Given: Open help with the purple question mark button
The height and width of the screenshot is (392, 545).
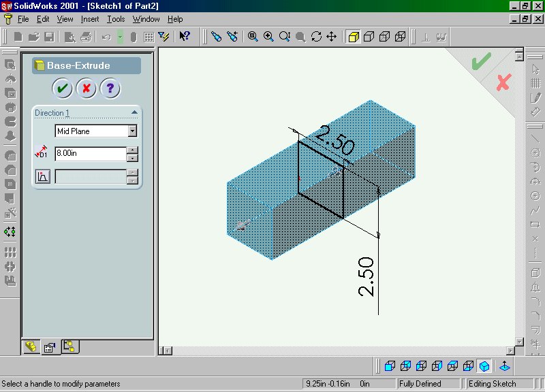Looking at the screenshot, I should (x=110, y=88).
